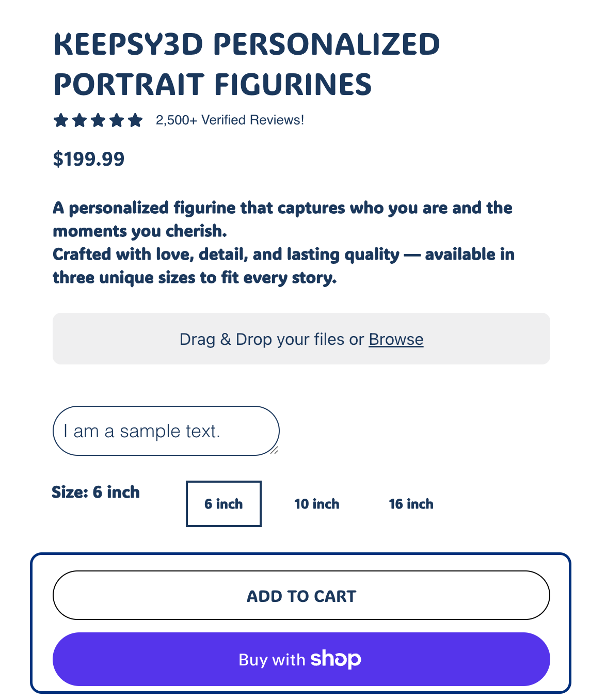The height and width of the screenshot is (700, 606).
Task: Click the first rating star
Action: (x=61, y=120)
